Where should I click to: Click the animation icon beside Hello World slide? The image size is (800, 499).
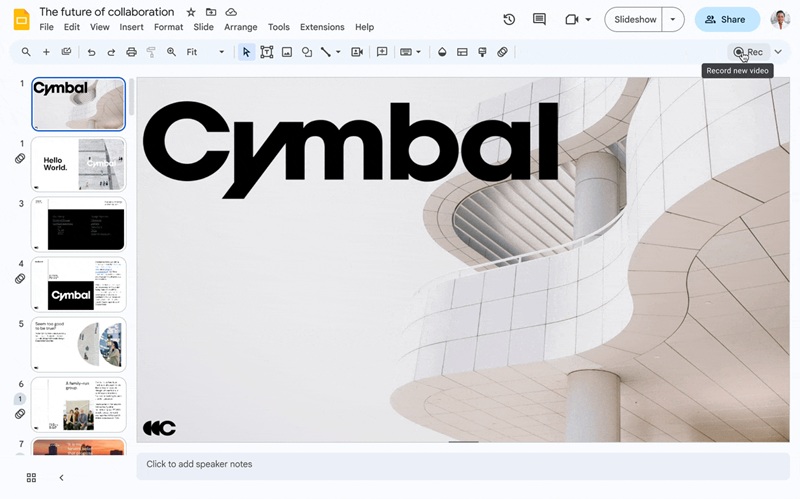(x=20, y=159)
